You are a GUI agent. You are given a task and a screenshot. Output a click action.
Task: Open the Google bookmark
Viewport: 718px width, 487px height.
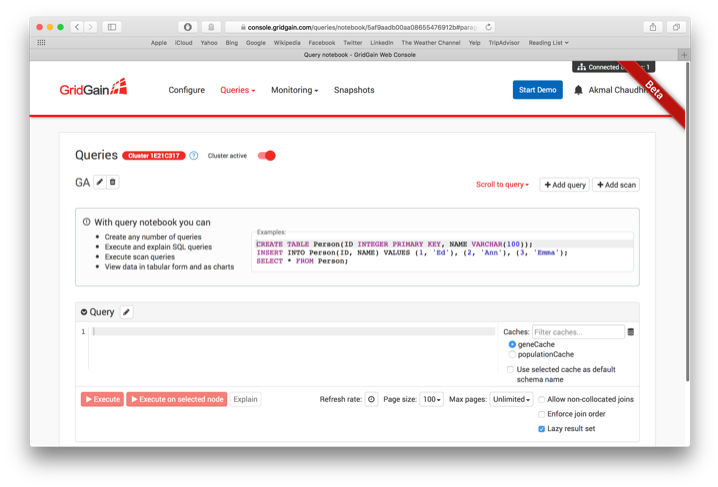click(256, 43)
